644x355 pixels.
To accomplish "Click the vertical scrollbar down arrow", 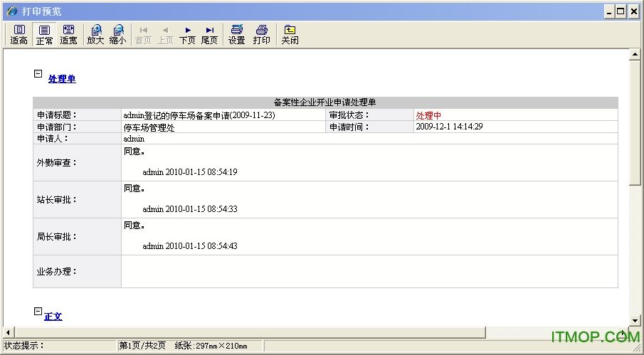I will [635, 321].
